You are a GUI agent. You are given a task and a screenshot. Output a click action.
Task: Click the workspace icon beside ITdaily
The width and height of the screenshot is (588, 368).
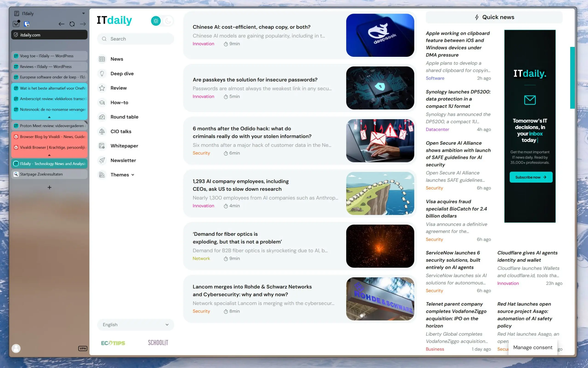pyautogui.click(x=17, y=13)
